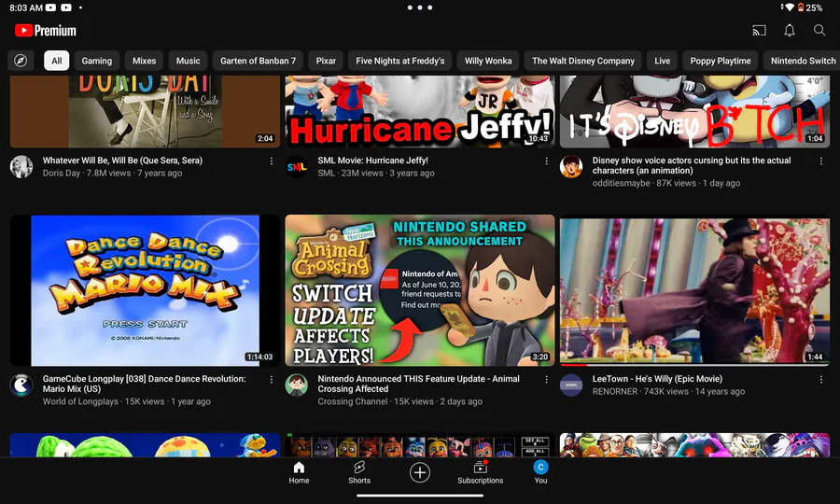Viewport: 840px width, 504px height.
Task: Tap the battery indicator in status bar
Action: pos(809,7)
